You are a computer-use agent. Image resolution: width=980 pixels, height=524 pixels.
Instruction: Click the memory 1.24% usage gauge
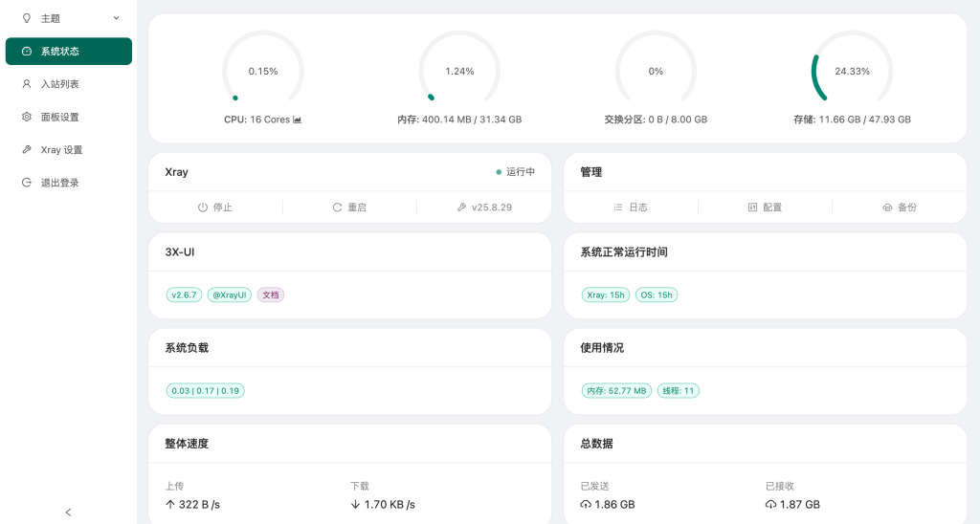459,71
